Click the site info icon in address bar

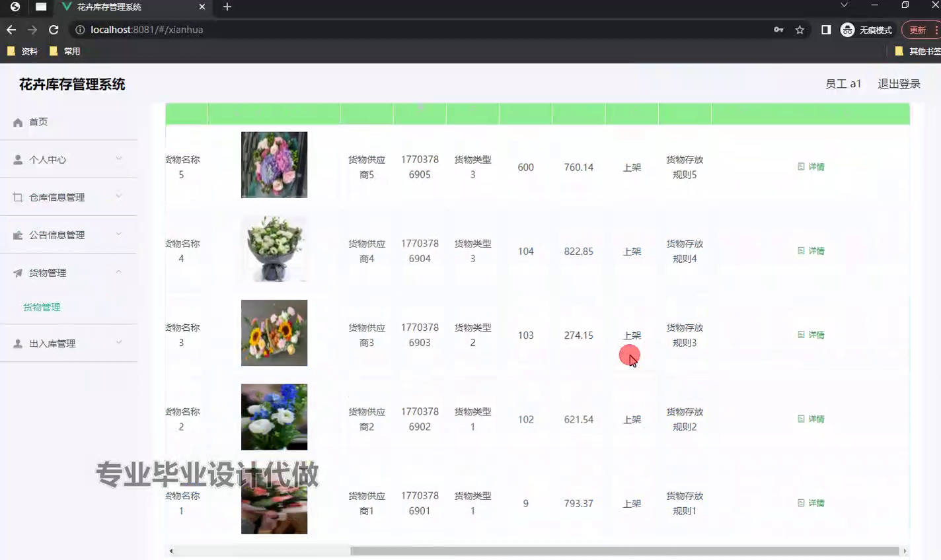pos(80,30)
